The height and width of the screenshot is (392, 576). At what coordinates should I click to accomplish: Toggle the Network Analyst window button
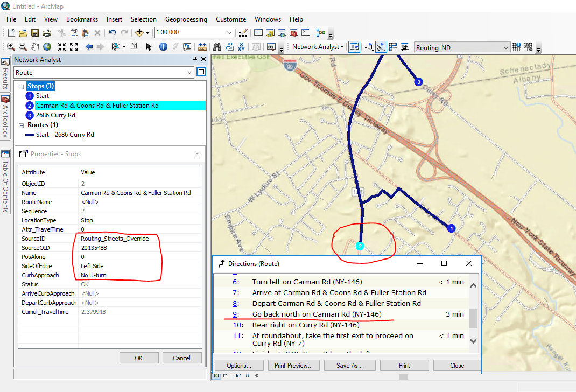[x=354, y=47]
